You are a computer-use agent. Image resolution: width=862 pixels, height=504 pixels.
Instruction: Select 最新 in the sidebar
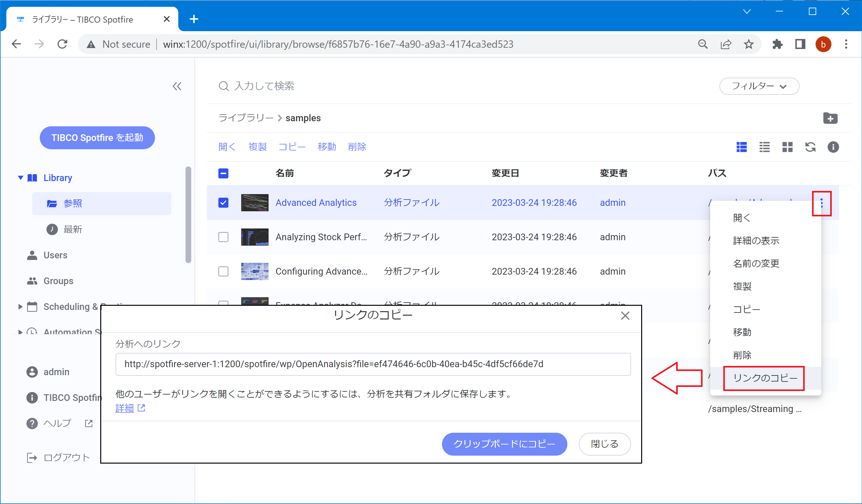point(73,229)
